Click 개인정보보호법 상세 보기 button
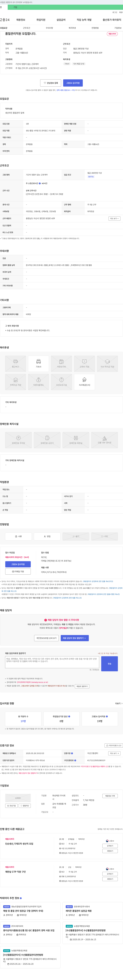This screenshot has height=980, width=123. pyautogui.click(x=47, y=638)
